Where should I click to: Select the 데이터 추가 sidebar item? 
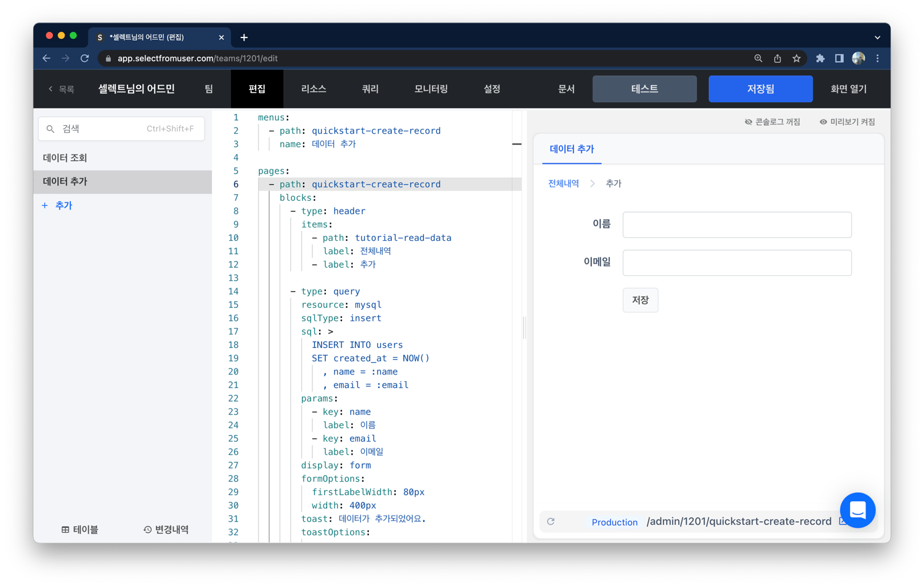(123, 182)
